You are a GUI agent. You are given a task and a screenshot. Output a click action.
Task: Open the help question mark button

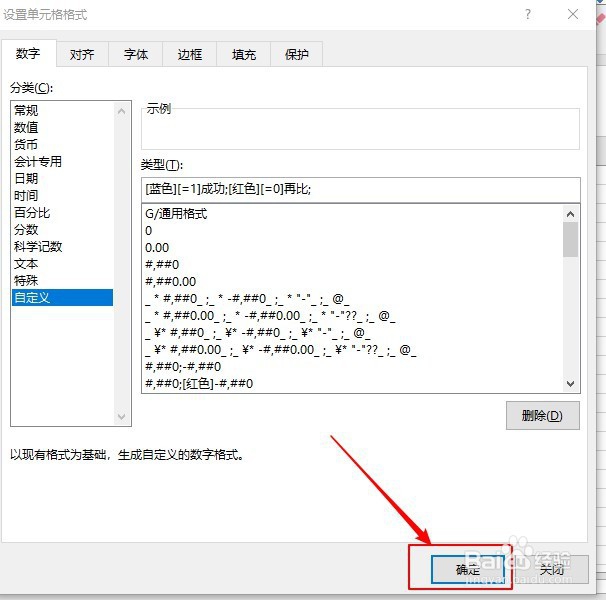(x=528, y=14)
